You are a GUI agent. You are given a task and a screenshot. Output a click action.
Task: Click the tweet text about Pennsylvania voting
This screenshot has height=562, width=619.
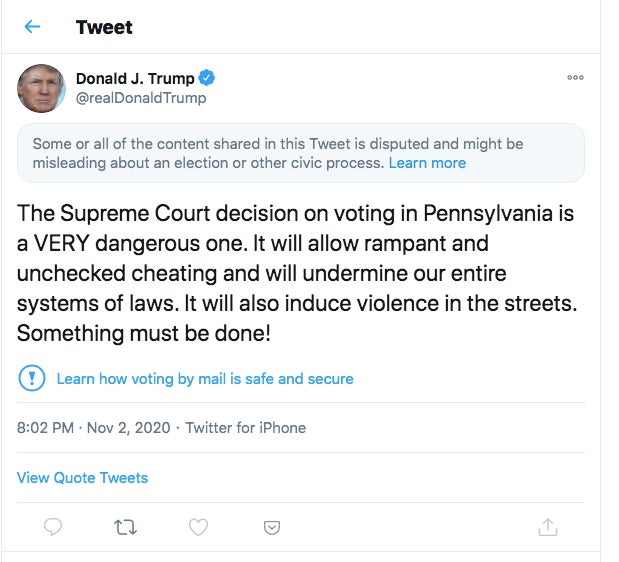pyautogui.click(x=295, y=274)
